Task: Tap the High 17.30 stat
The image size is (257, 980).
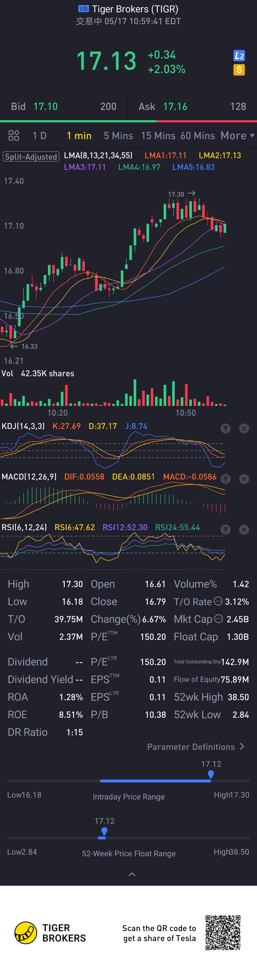Action: tap(45, 584)
